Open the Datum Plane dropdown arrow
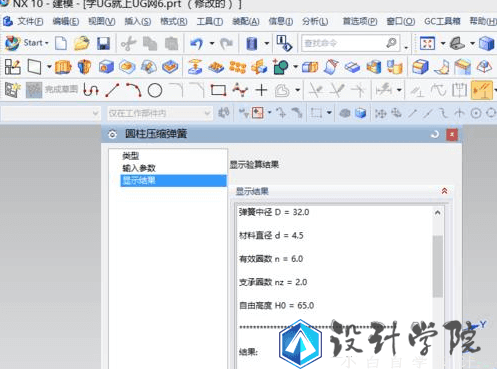Image resolution: width=498 pixels, height=369 pixels. 49,67
